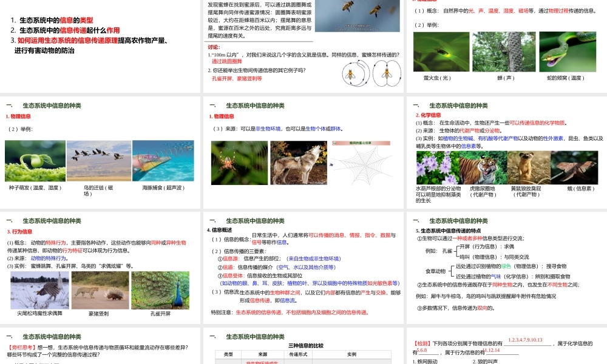Click the heading 3. 行为信息
This screenshot has height=364, width=607.
click(20, 232)
